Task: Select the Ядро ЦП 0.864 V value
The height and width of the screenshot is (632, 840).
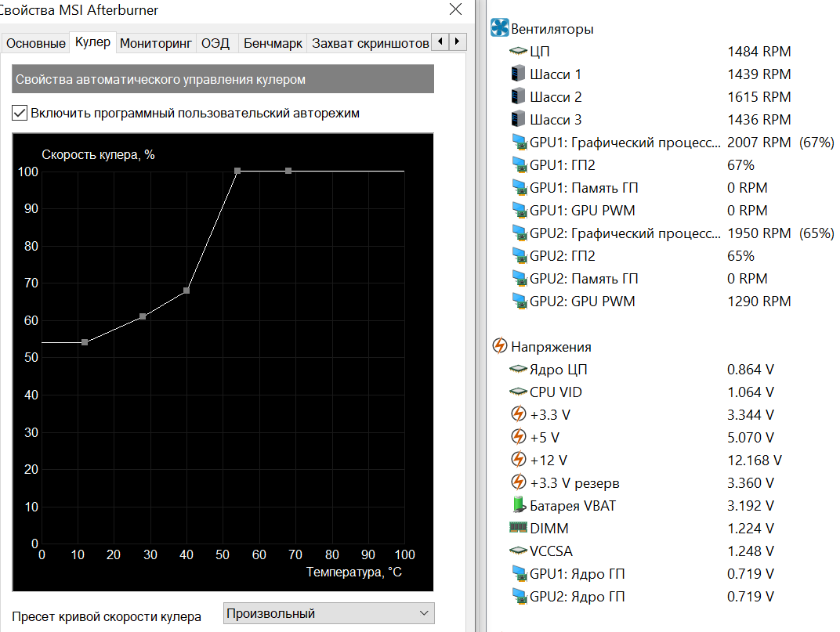Action: [750, 370]
